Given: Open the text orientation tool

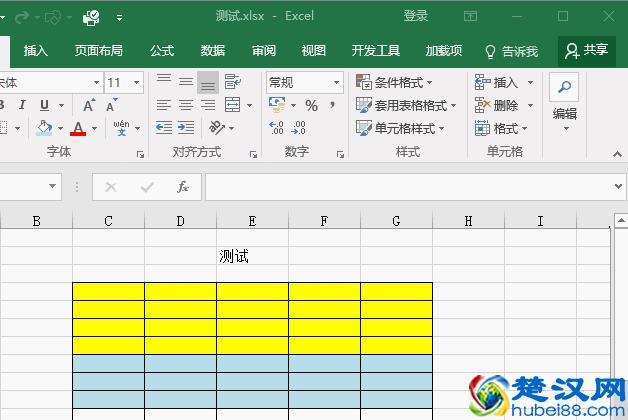Looking at the screenshot, I should pyautogui.click(x=217, y=128).
